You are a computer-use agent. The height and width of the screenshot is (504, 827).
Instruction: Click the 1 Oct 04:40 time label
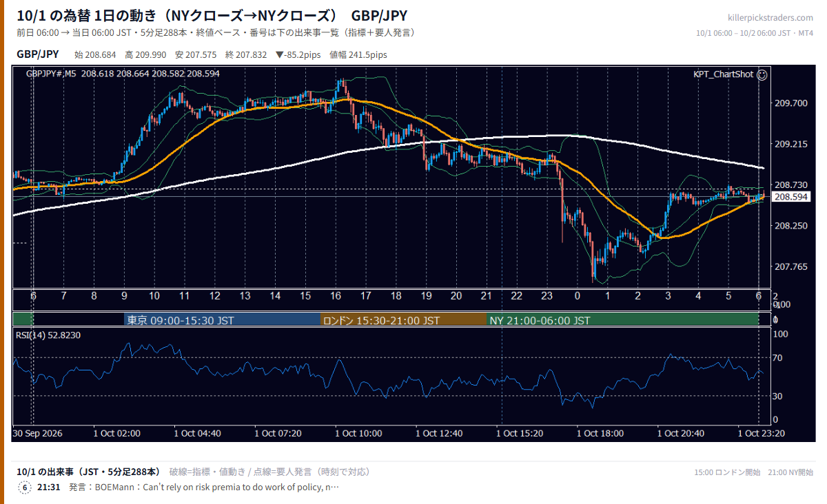point(197,433)
